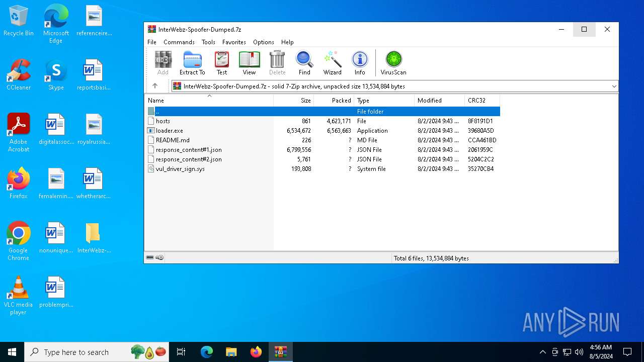Select response_content#2.json file

pyautogui.click(x=323, y=159)
